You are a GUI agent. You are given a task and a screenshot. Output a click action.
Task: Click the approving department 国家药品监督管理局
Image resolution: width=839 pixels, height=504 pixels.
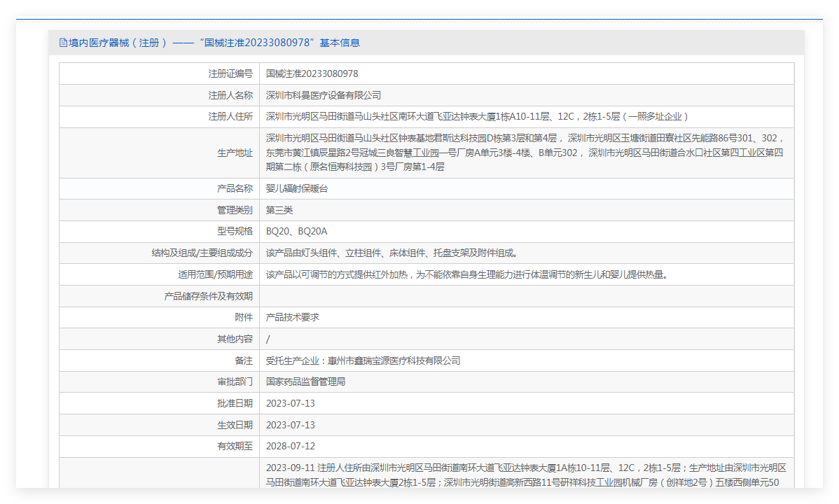coord(305,381)
